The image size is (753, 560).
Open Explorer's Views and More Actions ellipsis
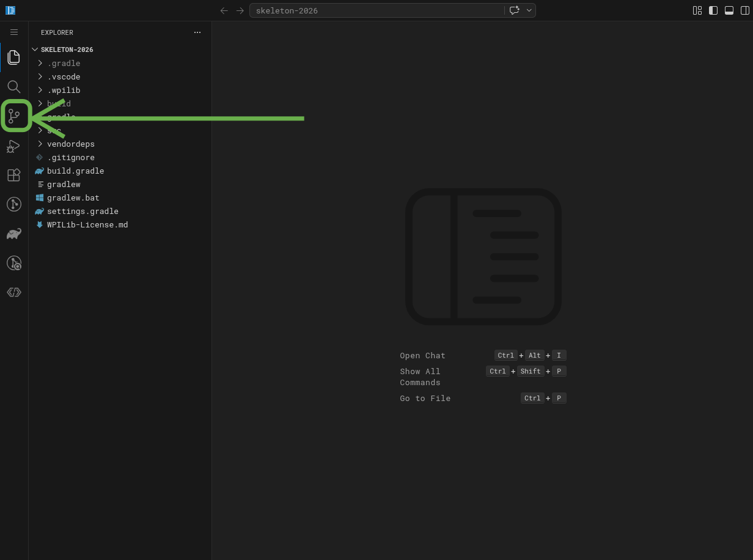point(197,32)
